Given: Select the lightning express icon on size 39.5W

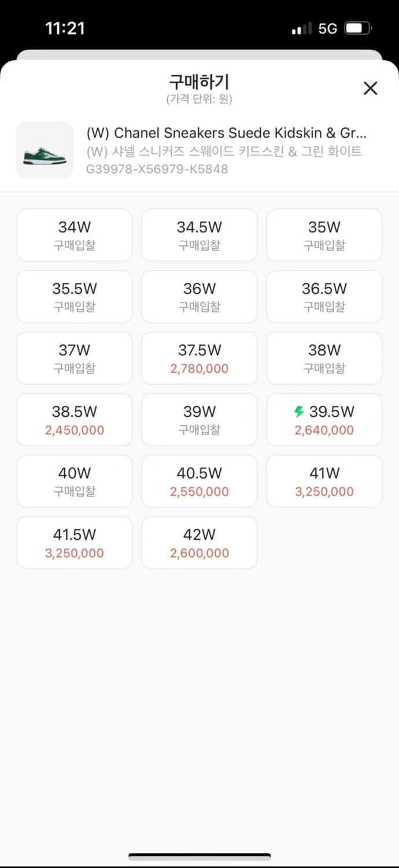Looking at the screenshot, I should [300, 412].
